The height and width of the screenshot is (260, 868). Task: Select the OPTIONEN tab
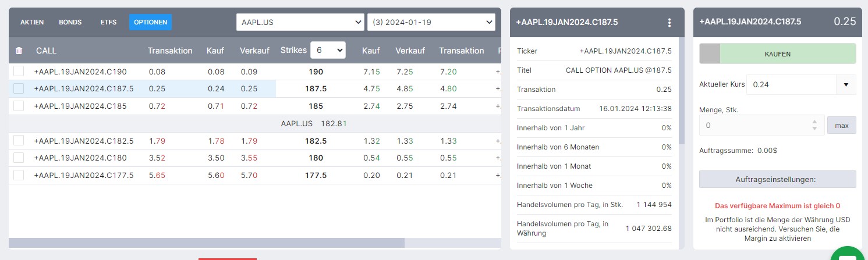[150, 22]
